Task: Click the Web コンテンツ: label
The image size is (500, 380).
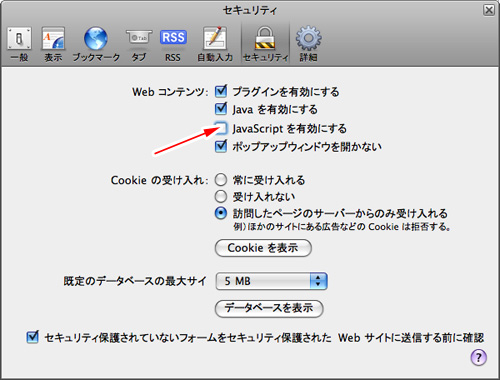Action: click(170, 92)
